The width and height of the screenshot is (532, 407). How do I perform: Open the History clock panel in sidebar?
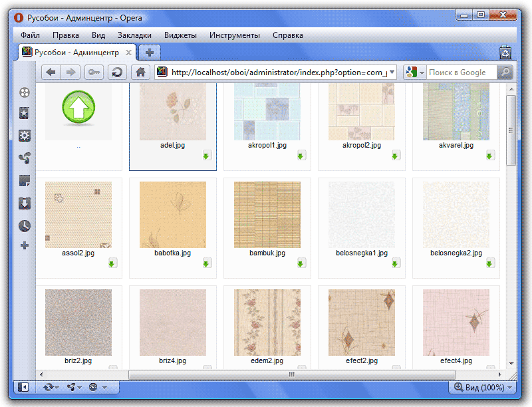tap(25, 225)
